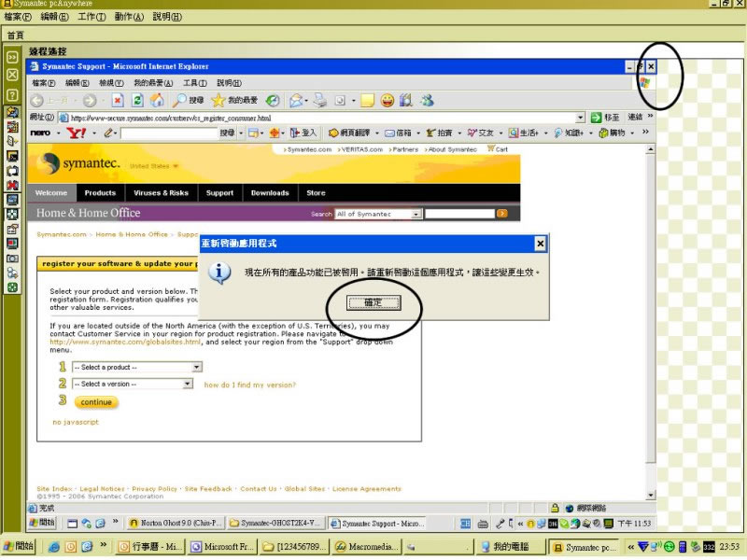The height and width of the screenshot is (560, 747).
Task: Click the local Macromedia taskbar button
Action: coord(366,547)
